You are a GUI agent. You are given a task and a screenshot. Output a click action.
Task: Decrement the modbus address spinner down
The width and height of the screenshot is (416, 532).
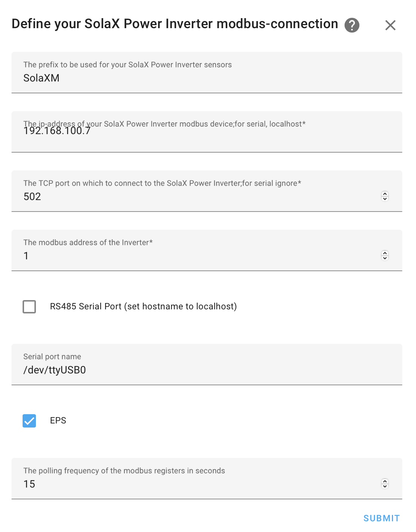pyautogui.click(x=385, y=258)
